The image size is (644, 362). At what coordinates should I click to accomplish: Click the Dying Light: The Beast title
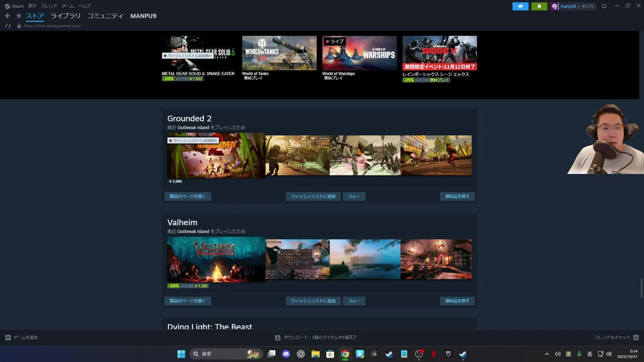click(209, 326)
